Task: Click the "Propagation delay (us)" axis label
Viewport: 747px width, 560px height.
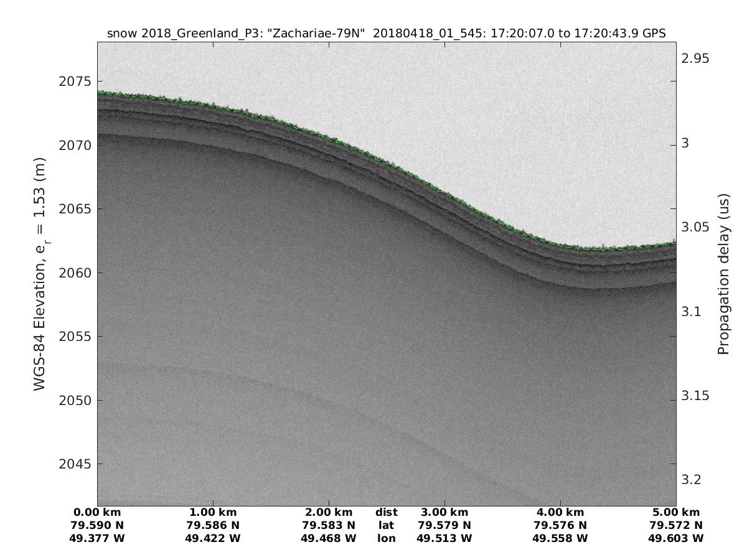Action: click(x=723, y=274)
